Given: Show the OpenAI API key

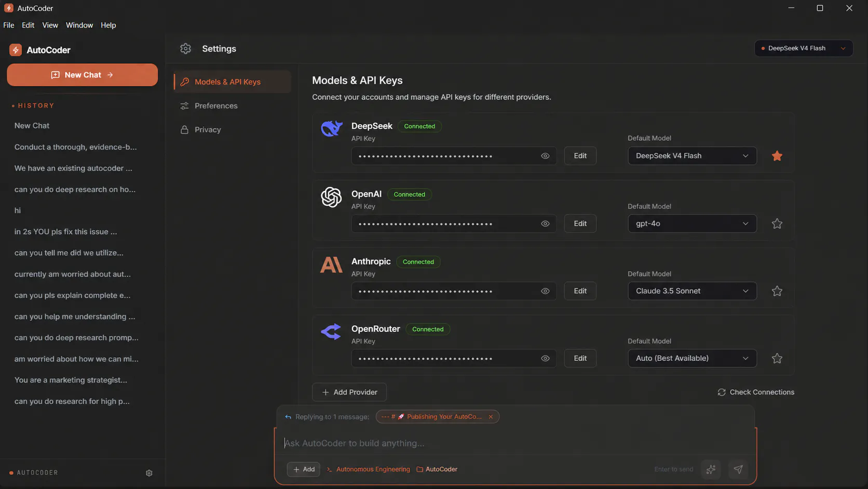Looking at the screenshot, I should tap(545, 223).
